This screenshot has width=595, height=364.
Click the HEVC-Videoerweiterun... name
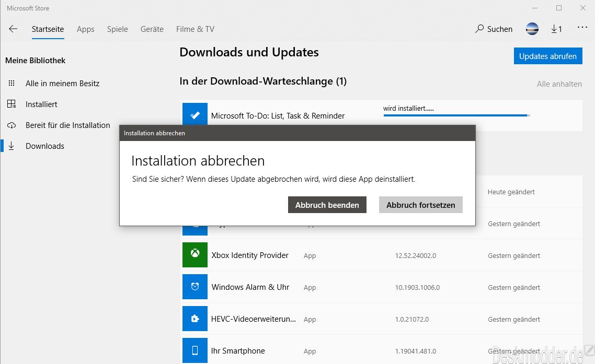tap(254, 319)
